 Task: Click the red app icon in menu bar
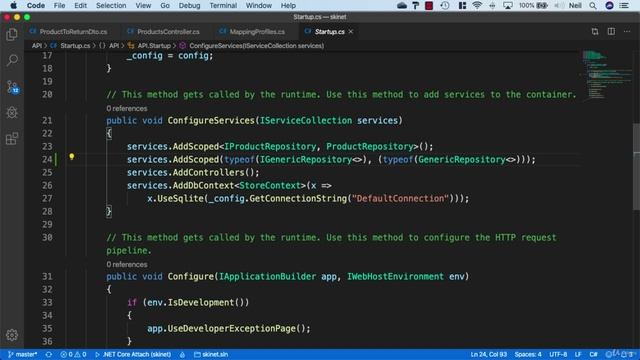click(x=429, y=6)
